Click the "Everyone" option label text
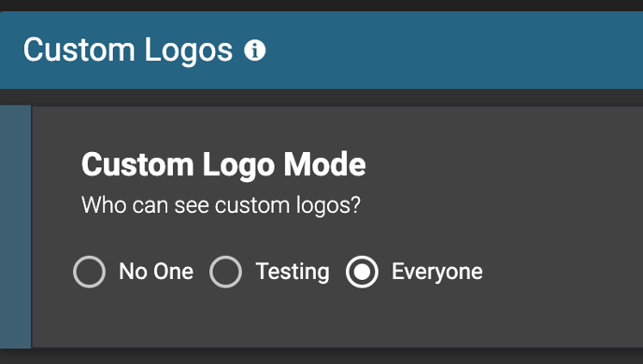643x364 pixels. tap(437, 273)
